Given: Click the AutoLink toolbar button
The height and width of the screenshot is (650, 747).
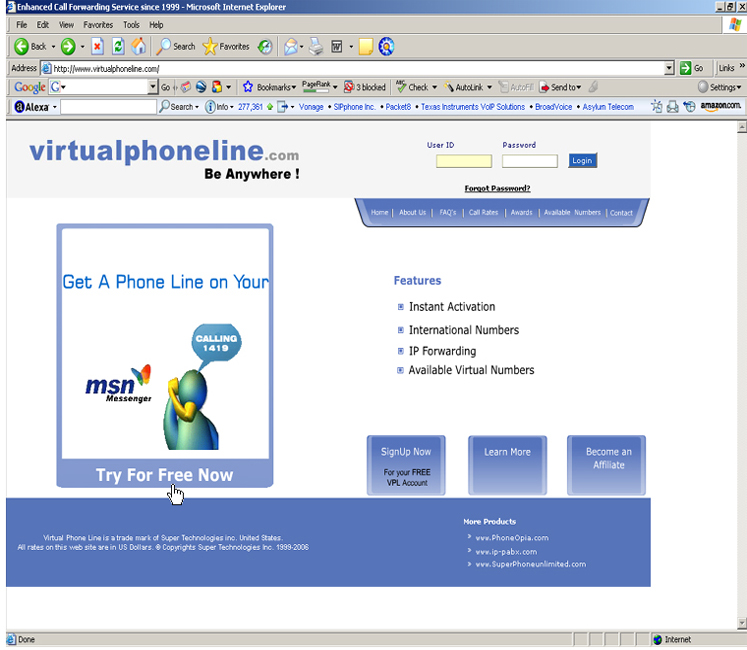Looking at the screenshot, I should coord(464,87).
